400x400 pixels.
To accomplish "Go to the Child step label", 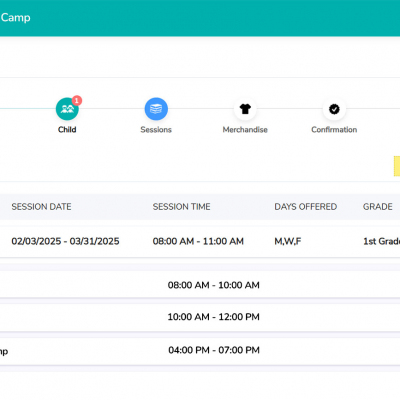I will click(x=67, y=130).
